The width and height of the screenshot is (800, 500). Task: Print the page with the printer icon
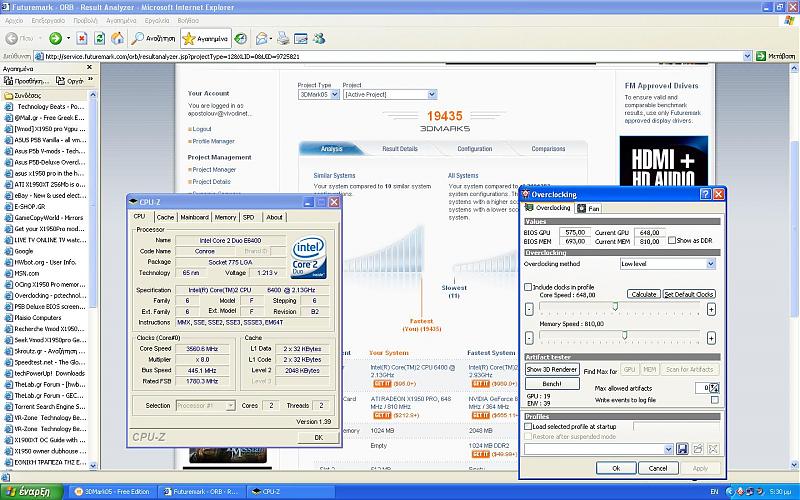pos(284,38)
